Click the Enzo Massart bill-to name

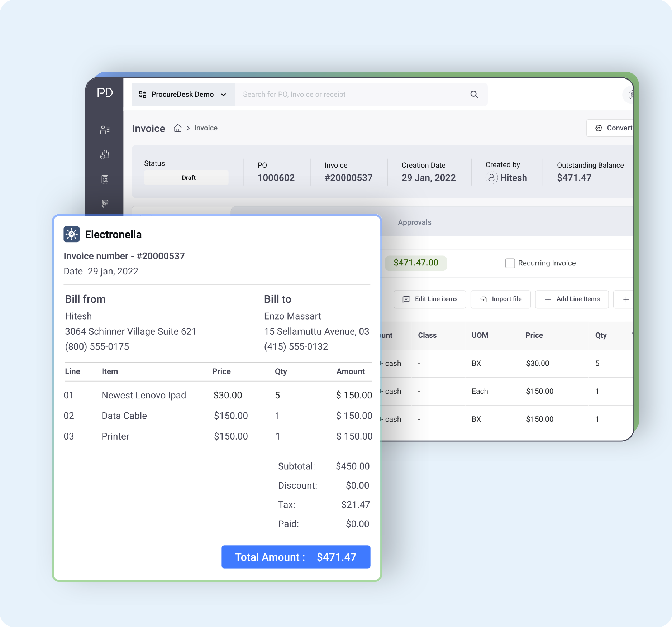pos(292,316)
